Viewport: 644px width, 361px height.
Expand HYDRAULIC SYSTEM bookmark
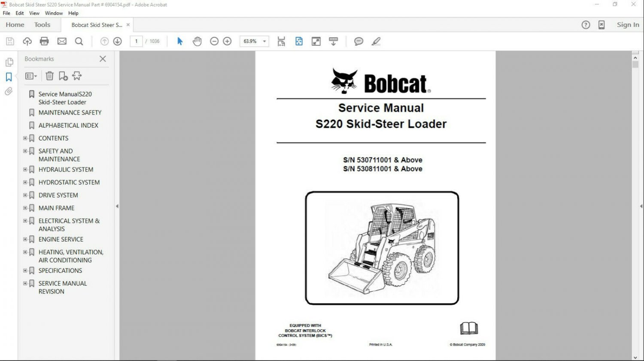(x=25, y=169)
